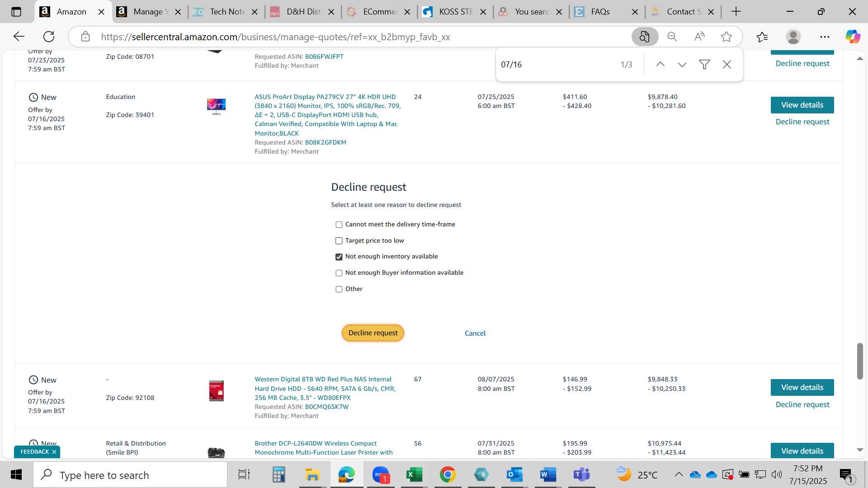Open Microsoft Teams from the taskbar

[582, 475]
